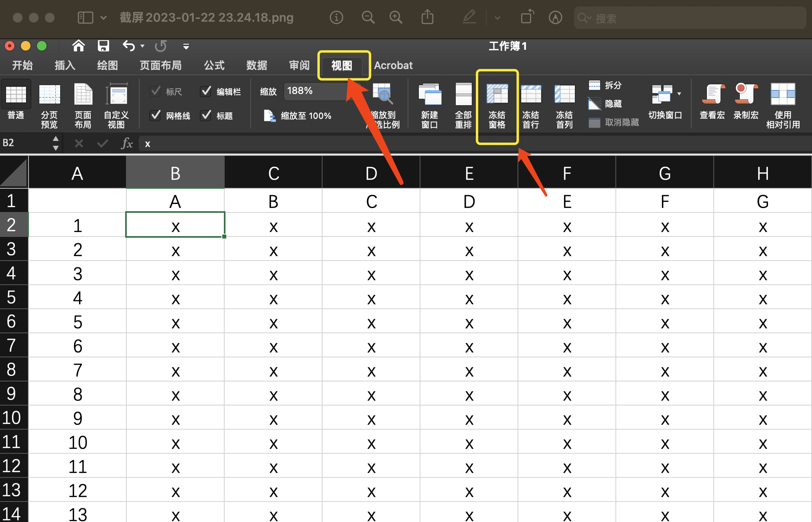
Task: Switch to the 数据 ribbon tab
Action: coord(257,65)
